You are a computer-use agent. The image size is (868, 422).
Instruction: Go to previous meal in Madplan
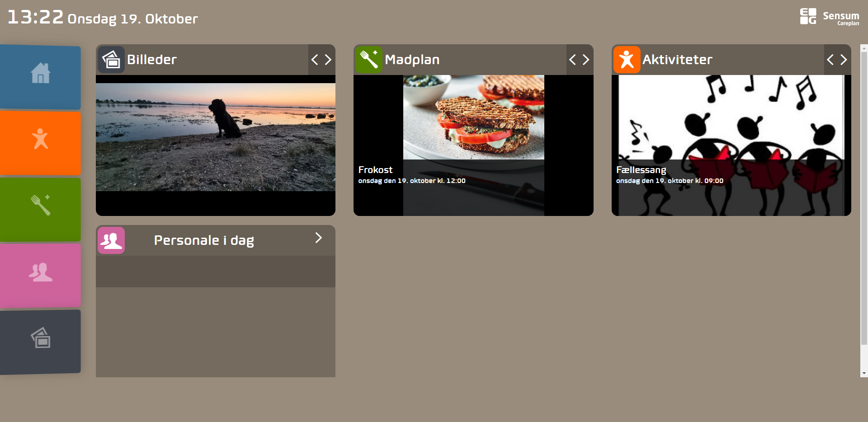tap(572, 60)
